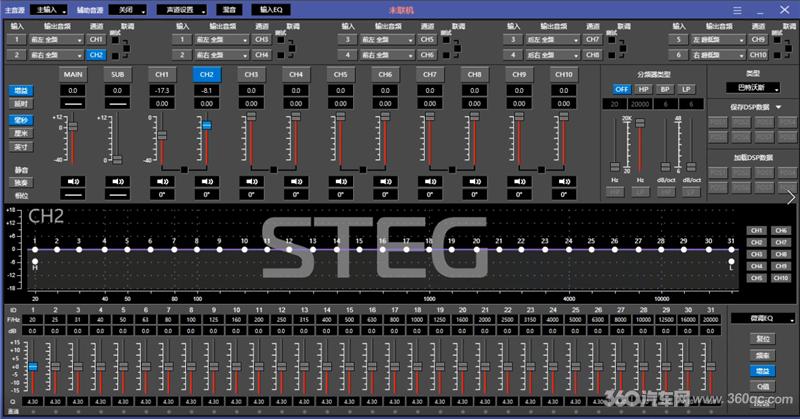The image size is (800, 419).
Task: Mute CH9 using its speaker icon
Action: (x=519, y=181)
